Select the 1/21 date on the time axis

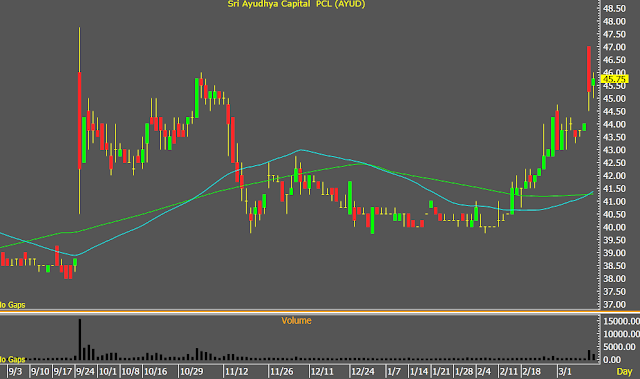pos(441,372)
